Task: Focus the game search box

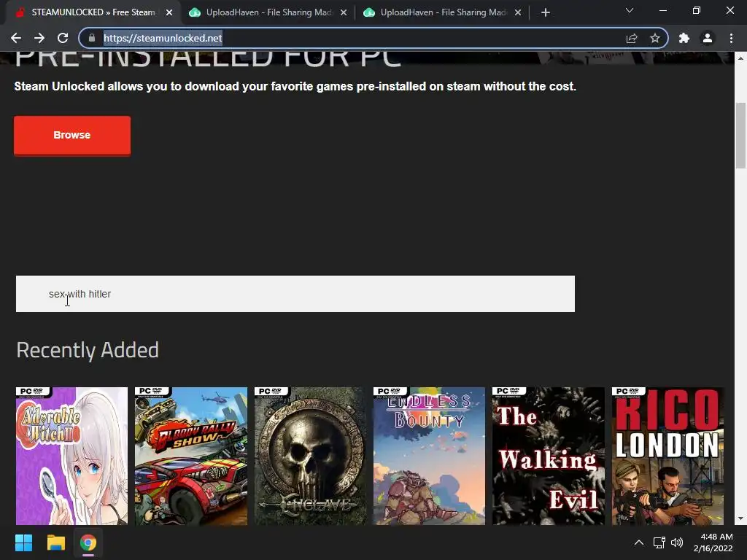Action: click(x=295, y=294)
